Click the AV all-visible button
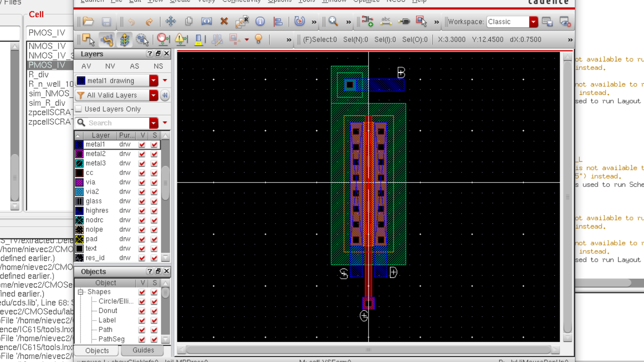The height and width of the screenshot is (362, 644). pyautogui.click(x=86, y=66)
